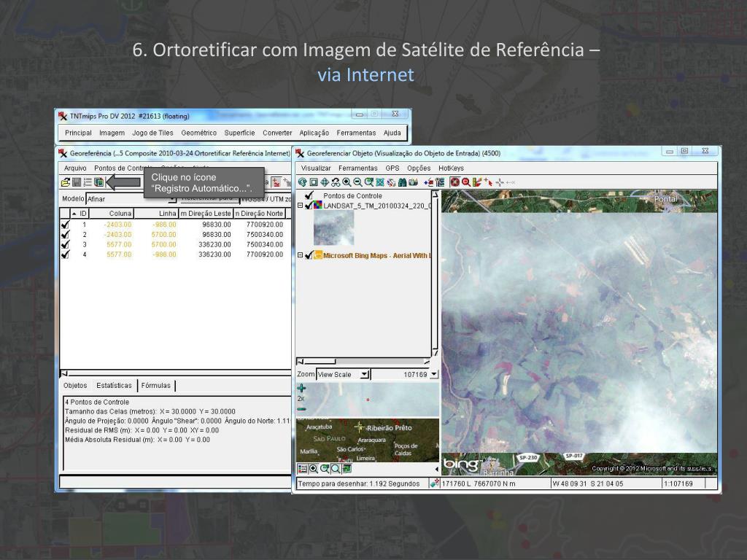The width and height of the screenshot is (747, 560).
Task: Click the green plus in magnifier pane
Action: pos(301,388)
